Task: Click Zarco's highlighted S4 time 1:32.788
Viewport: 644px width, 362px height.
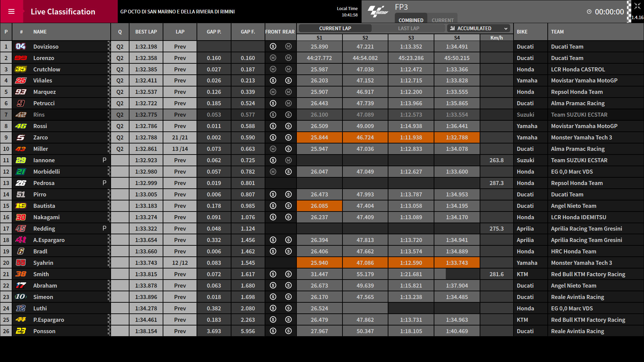Action: 457,137
